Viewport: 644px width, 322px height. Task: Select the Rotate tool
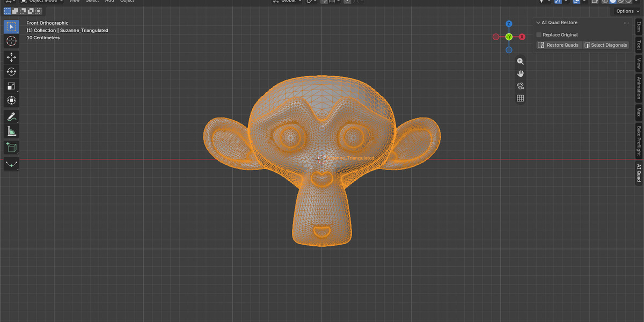click(11, 71)
